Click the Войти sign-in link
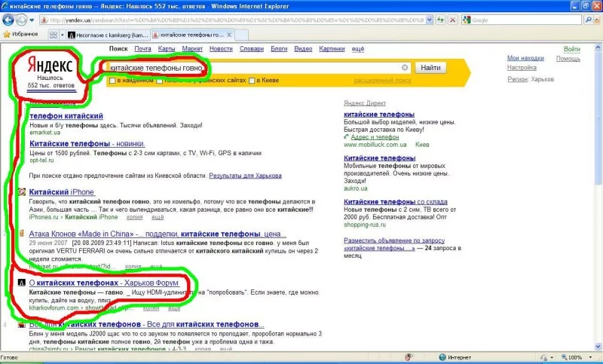The width and height of the screenshot is (603, 364). [x=572, y=49]
